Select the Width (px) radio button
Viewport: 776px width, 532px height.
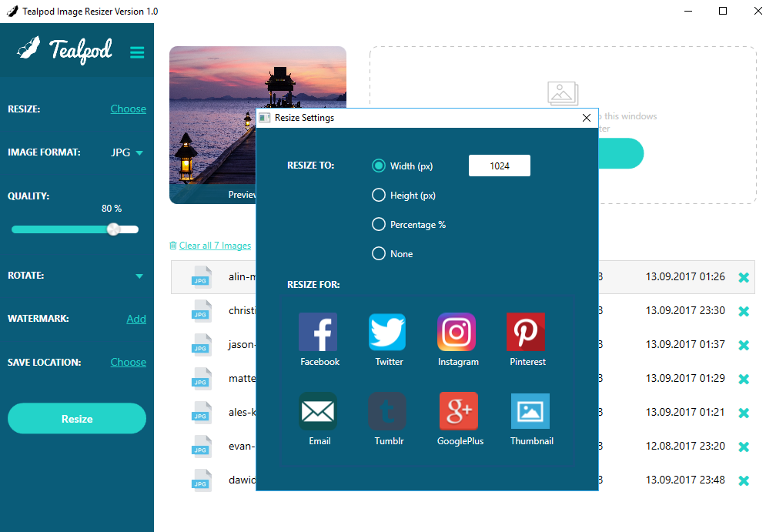379,166
